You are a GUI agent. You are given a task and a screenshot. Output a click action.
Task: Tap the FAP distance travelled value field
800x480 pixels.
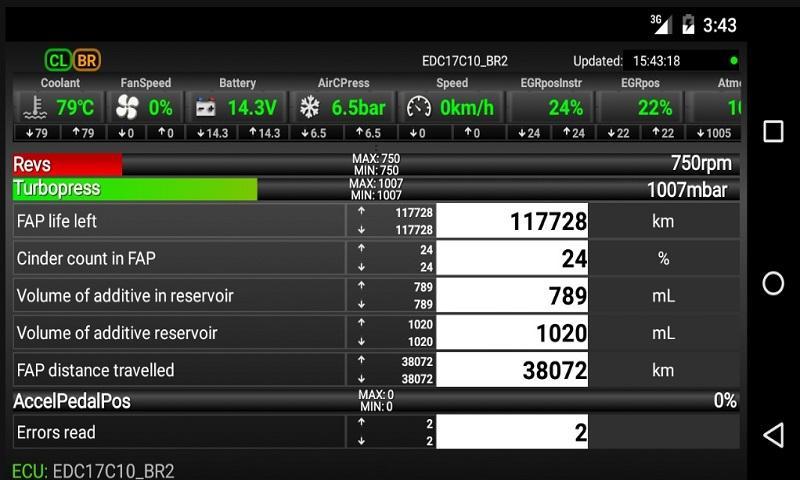click(x=512, y=370)
